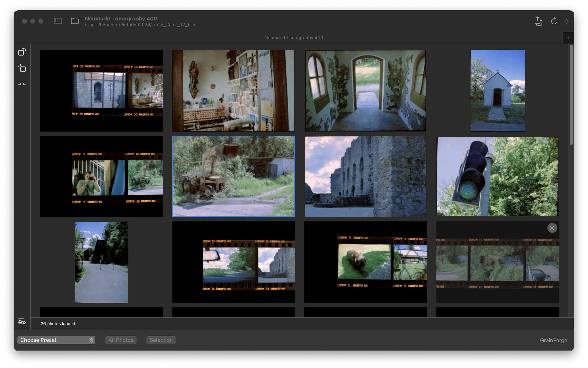This screenshot has width=588, height=368.
Task: Remove the film strip thumbnail with the X button
Action: (552, 228)
